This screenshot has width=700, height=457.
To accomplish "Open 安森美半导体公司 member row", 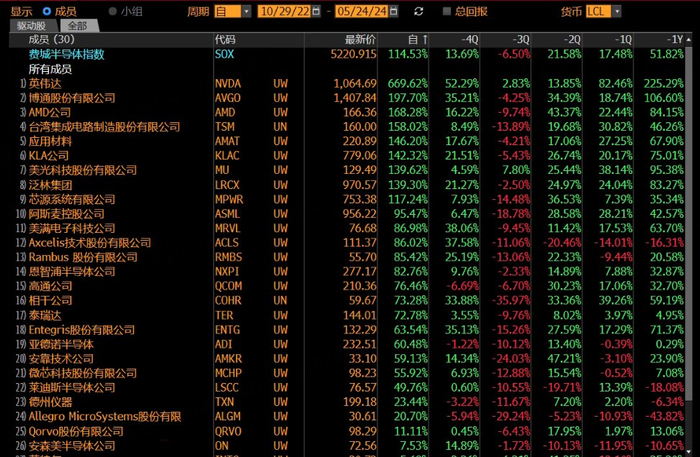I will tap(72, 445).
